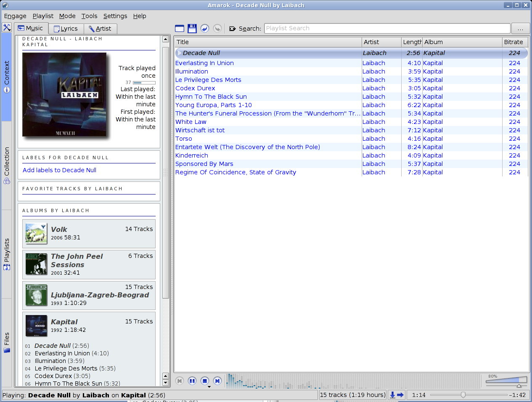
Task: Collapse the Kapital album track list
Action: click(x=89, y=326)
